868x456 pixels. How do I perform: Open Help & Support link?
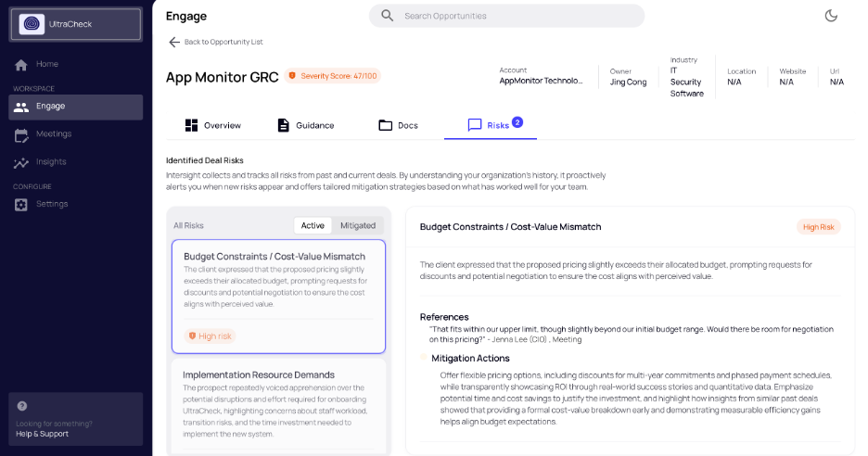(x=42, y=434)
